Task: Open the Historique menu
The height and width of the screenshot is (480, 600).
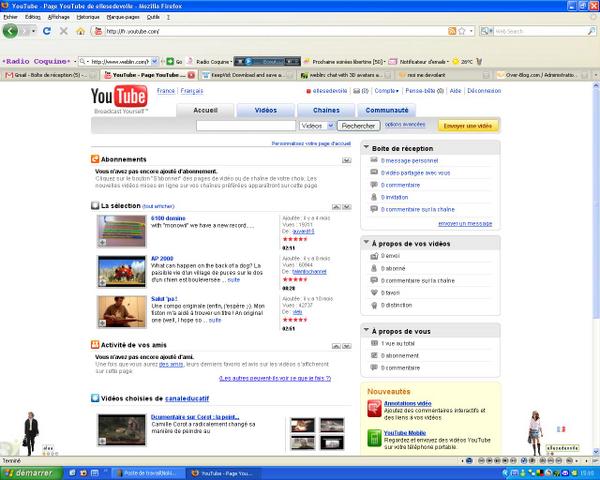Action: tap(88, 17)
